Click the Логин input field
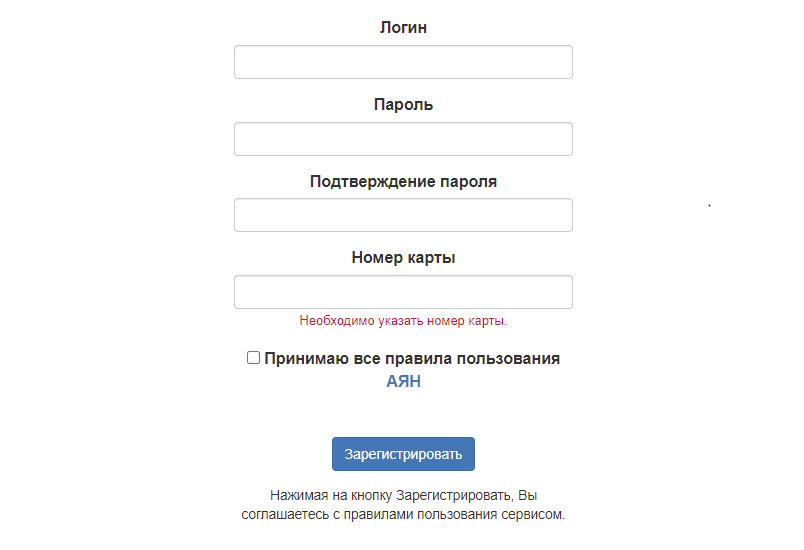 tap(403, 62)
